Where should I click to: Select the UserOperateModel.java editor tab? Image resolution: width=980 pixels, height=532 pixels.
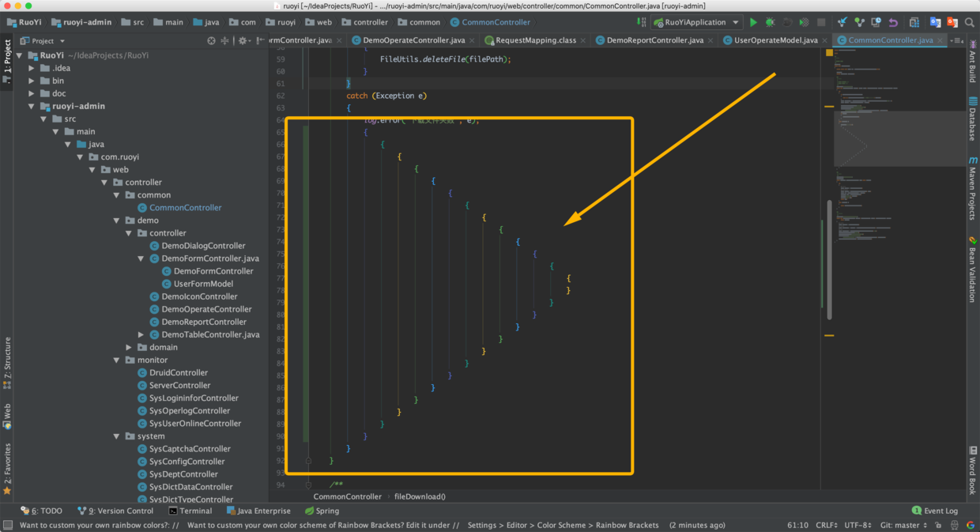point(775,40)
